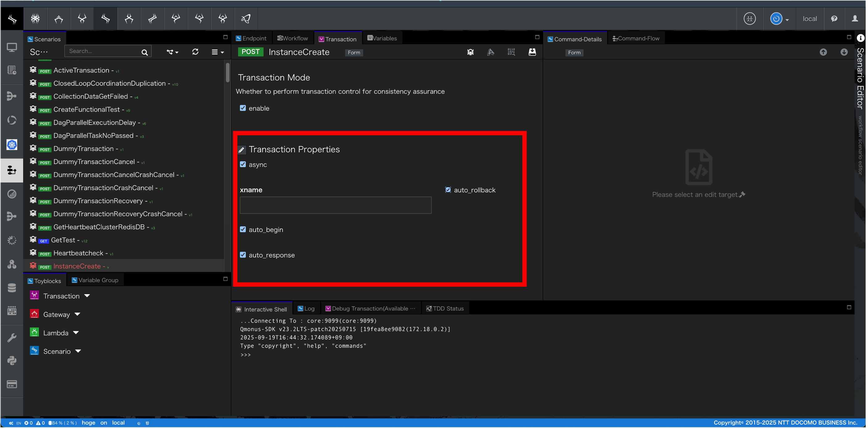Click the bug debug icon in Transaction toolbar
Viewport: 868px width, 428px height.
click(470, 52)
